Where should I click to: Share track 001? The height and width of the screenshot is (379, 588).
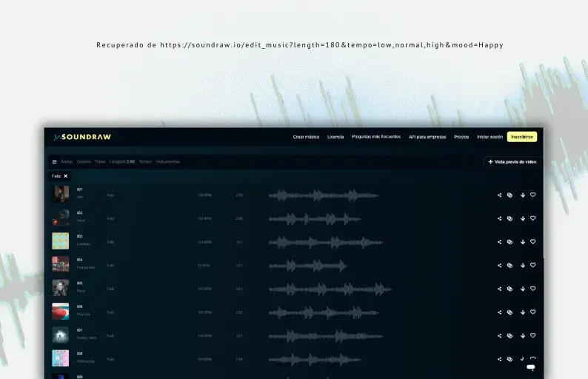(x=499, y=195)
